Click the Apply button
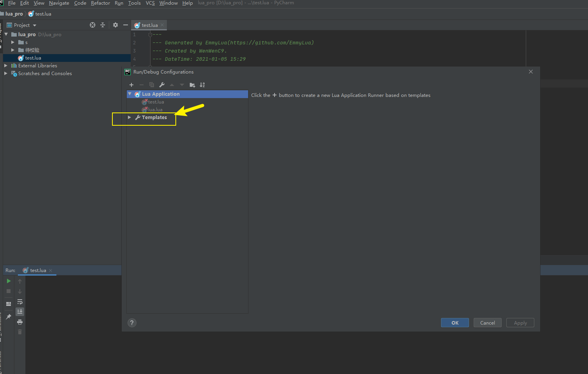Screen dimensions: 588x374 520,323
